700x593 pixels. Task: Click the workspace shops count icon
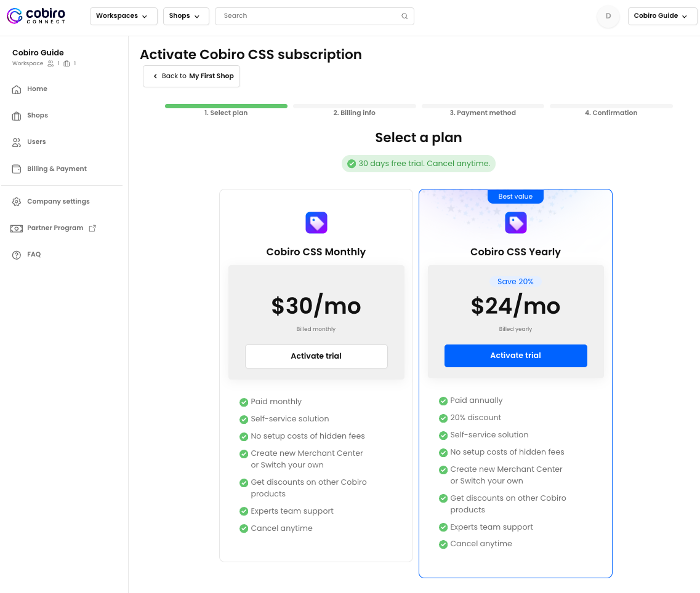pos(66,63)
